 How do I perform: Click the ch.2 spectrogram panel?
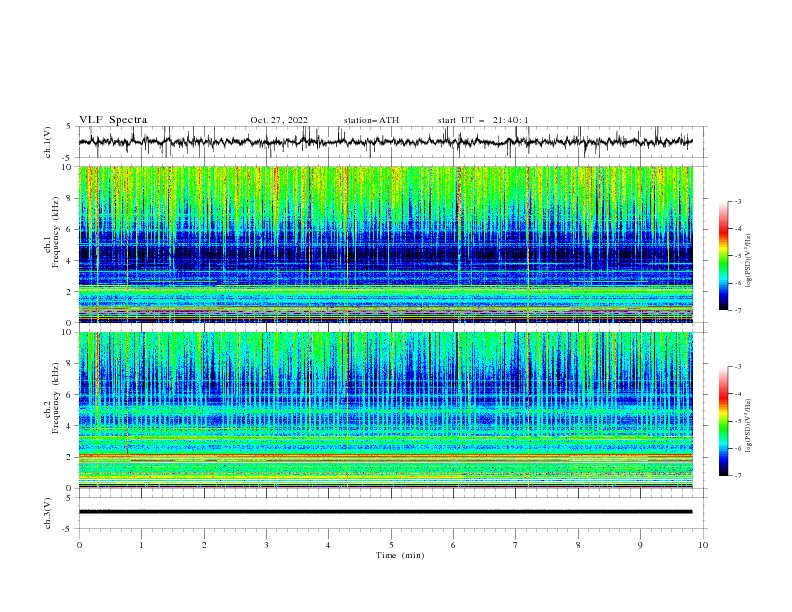[386, 410]
